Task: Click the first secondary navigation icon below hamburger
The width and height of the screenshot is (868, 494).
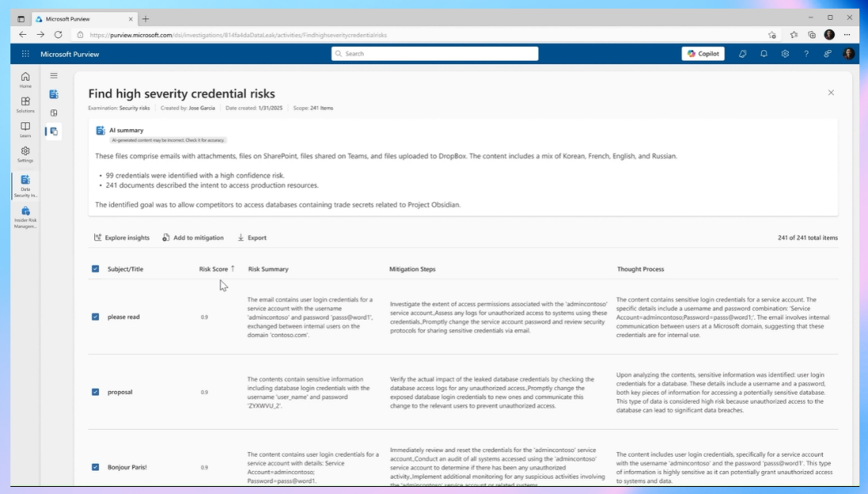Action: coord(54,94)
